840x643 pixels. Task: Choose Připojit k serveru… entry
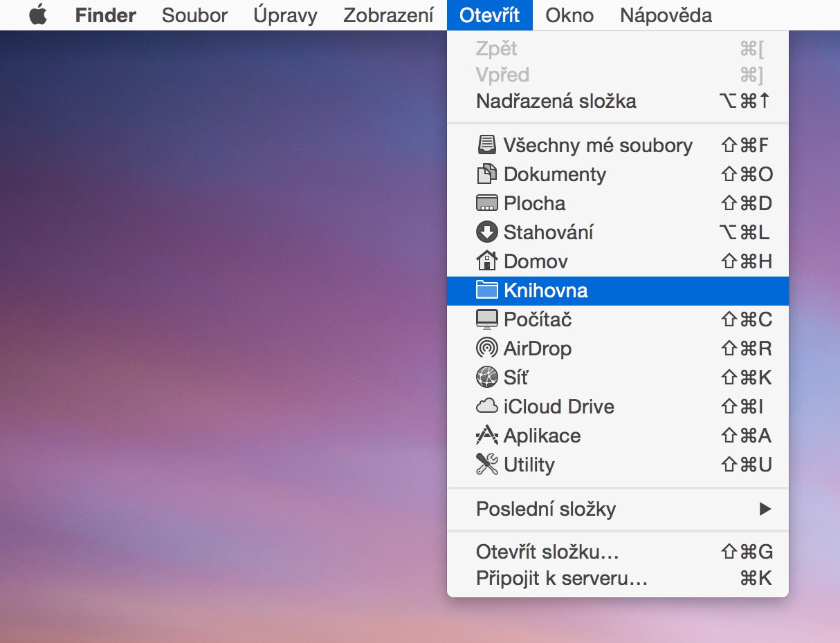click(x=618, y=578)
